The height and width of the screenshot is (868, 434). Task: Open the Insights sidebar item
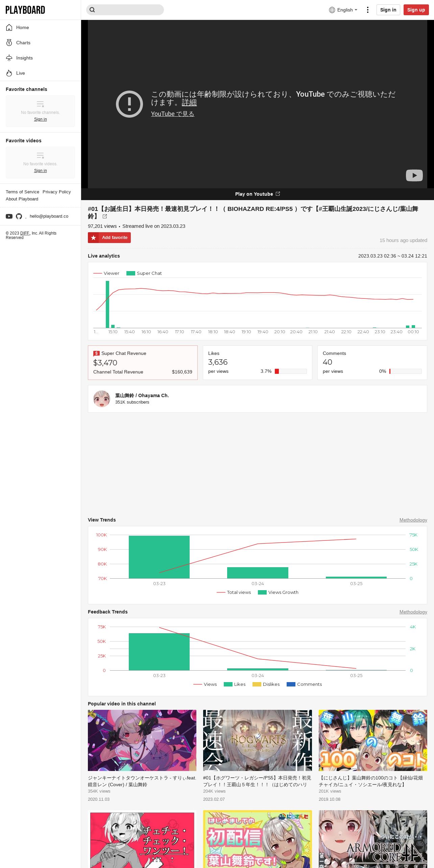40,58
